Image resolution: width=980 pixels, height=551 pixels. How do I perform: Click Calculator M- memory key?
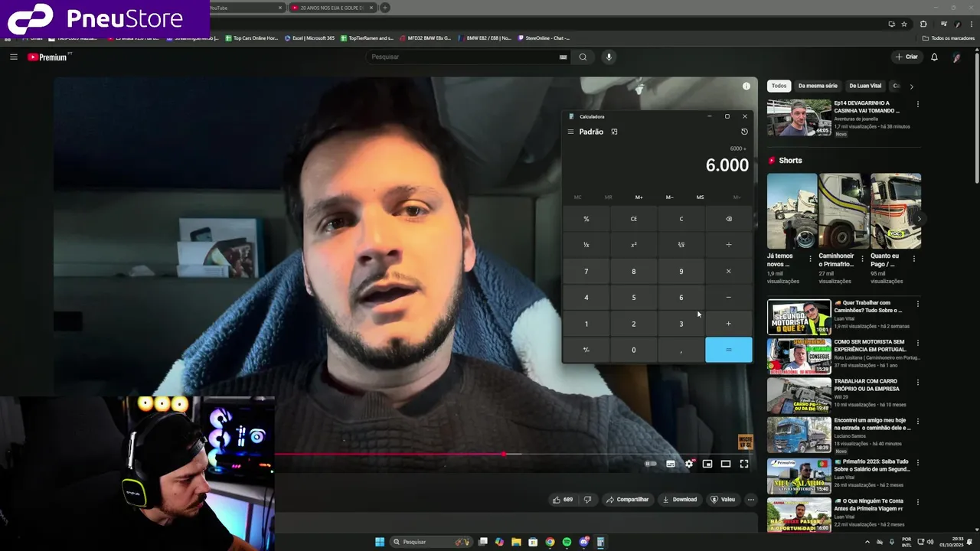670,197
